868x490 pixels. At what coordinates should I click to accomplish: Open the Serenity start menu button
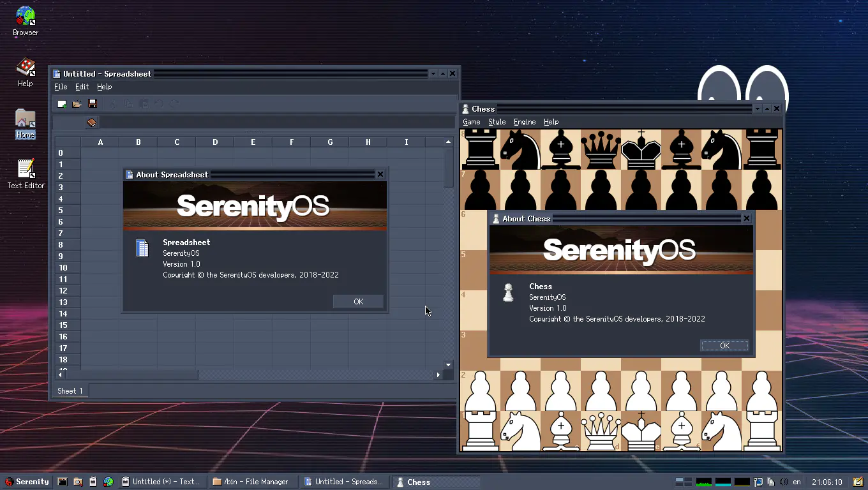[x=27, y=482]
